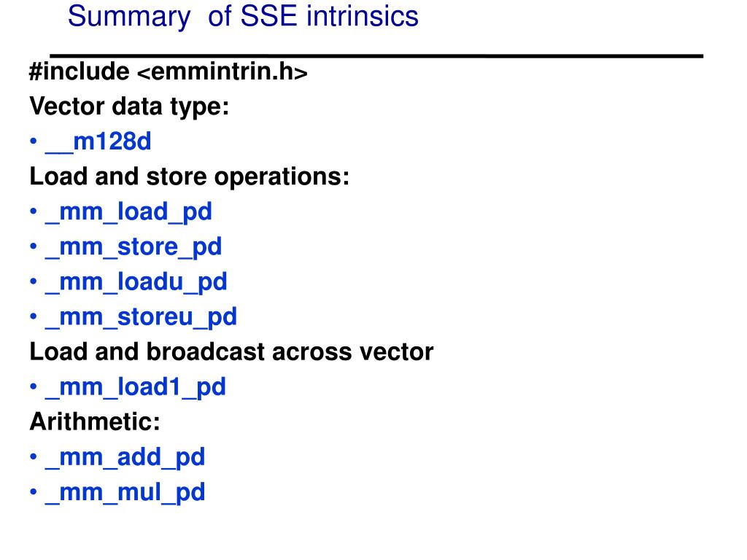The height and width of the screenshot is (560, 747).
Task: Click the horizontal rule under the title
Action: point(376,56)
